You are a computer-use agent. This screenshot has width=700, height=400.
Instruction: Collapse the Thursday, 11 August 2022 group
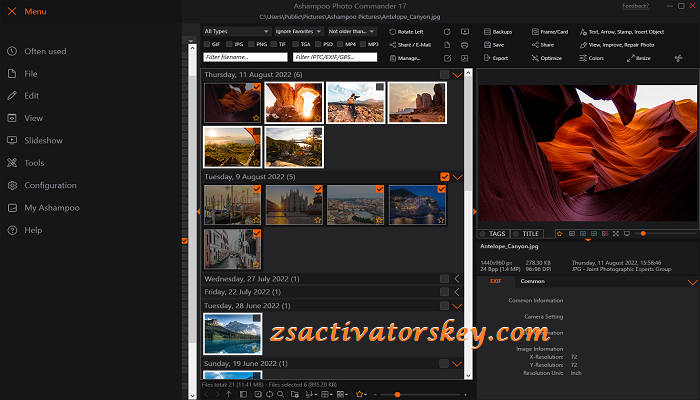[x=457, y=75]
